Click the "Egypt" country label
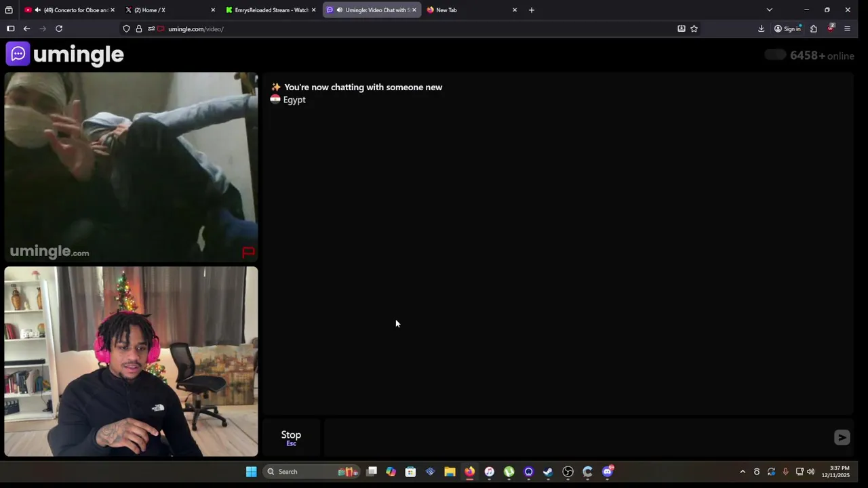Viewport: 868px width, 488px height. [x=294, y=100]
